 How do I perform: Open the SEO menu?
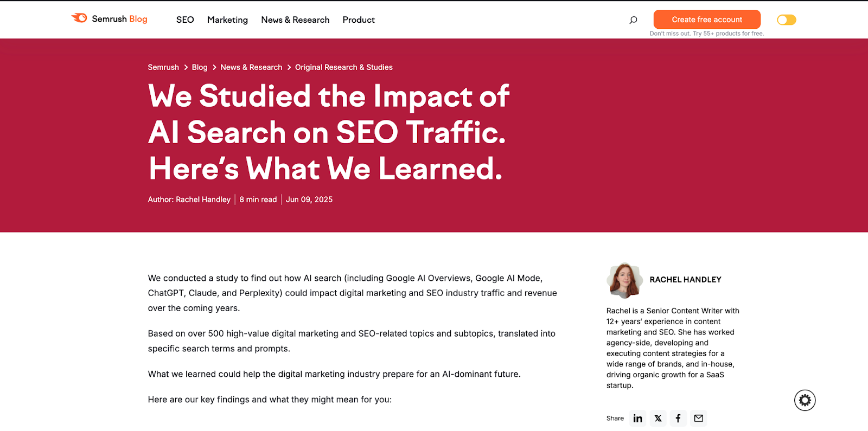(185, 20)
